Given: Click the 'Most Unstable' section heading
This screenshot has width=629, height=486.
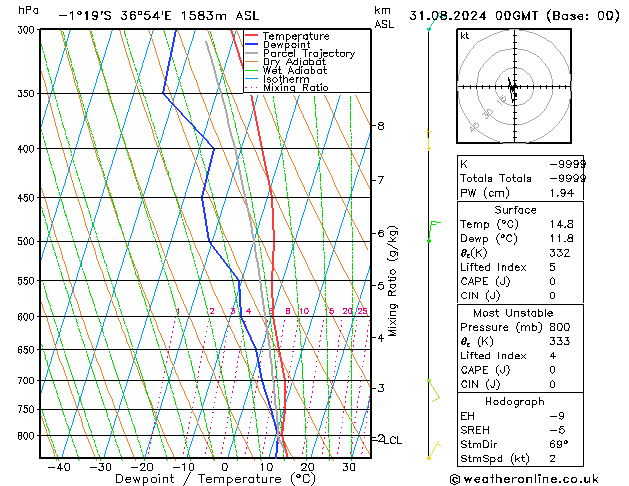Looking at the screenshot, I should coord(513,313).
